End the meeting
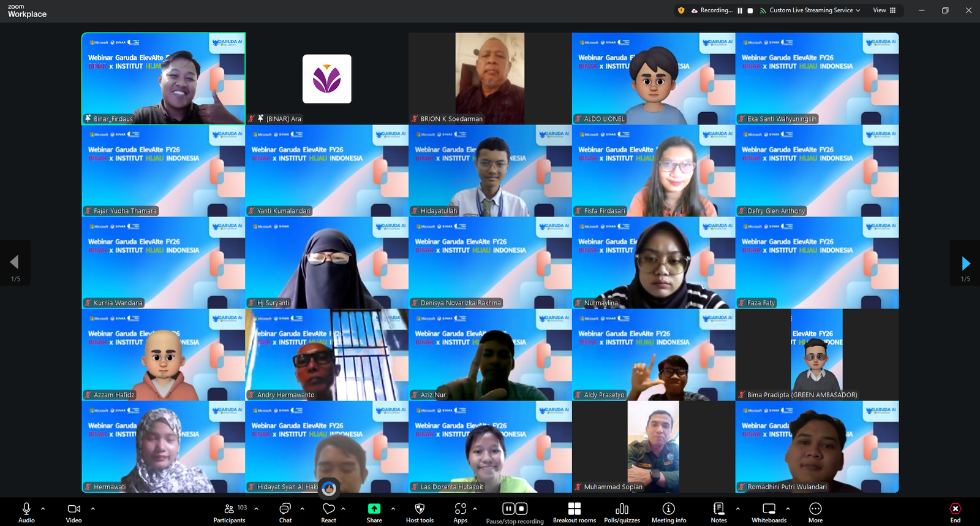Screen dimensions: 980x526 [955, 513]
